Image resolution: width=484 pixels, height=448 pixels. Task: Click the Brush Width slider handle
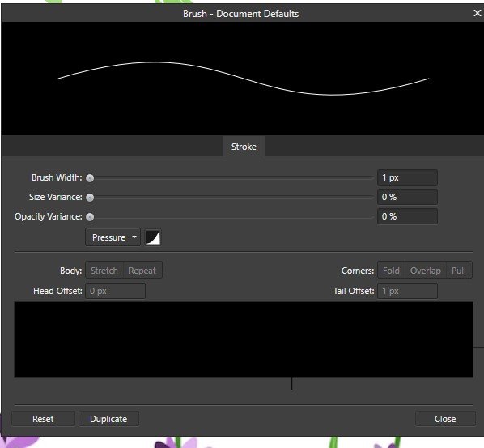coord(90,178)
